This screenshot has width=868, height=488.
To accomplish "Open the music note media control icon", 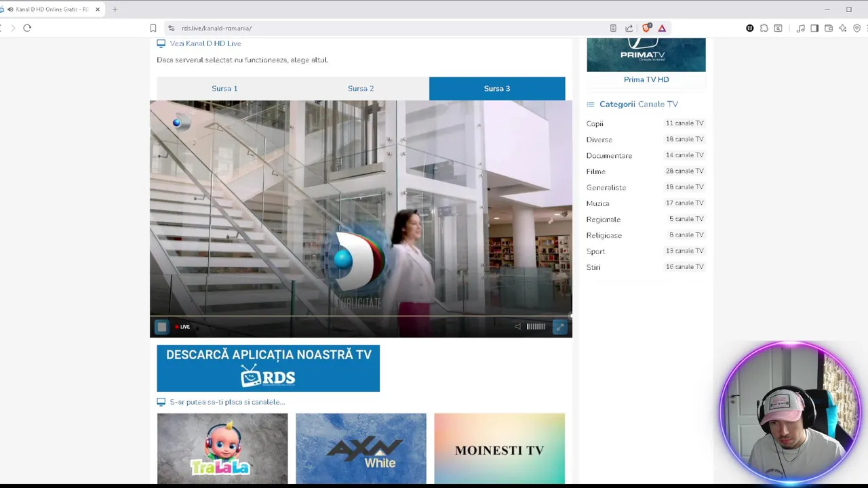I will (801, 28).
